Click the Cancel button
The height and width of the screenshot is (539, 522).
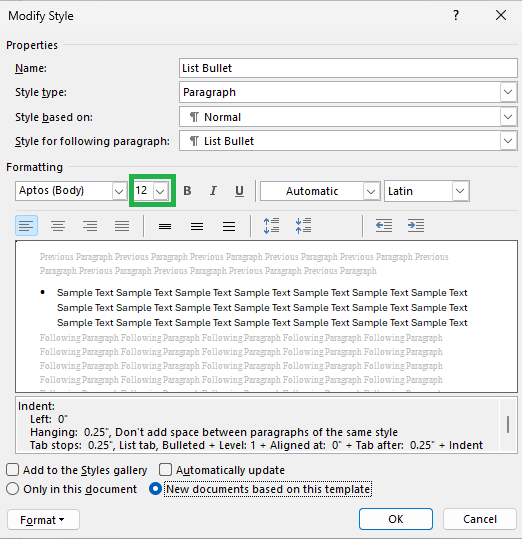pos(480,519)
